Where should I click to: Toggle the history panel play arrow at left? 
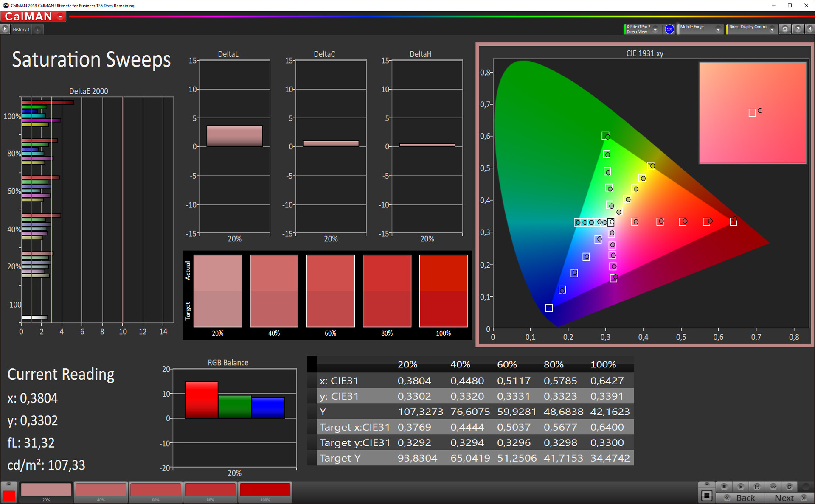click(x=5, y=29)
